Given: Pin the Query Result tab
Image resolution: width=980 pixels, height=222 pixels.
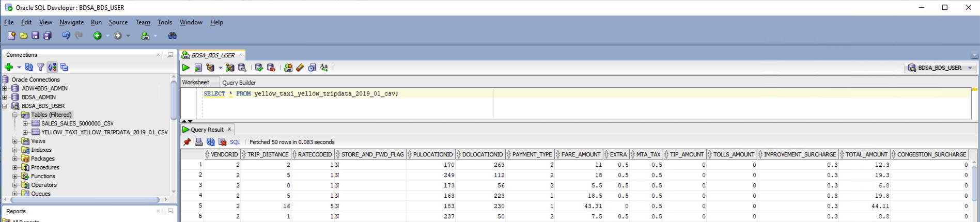Looking at the screenshot, I should click(187, 142).
